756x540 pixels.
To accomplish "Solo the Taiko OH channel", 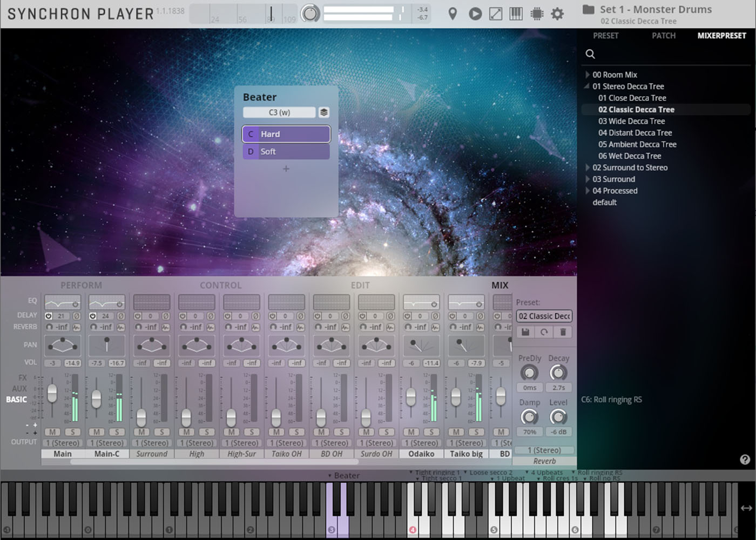I will click(x=296, y=432).
